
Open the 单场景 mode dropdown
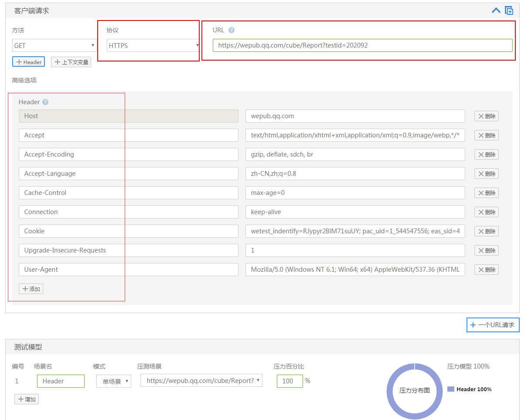pyautogui.click(x=114, y=381)
